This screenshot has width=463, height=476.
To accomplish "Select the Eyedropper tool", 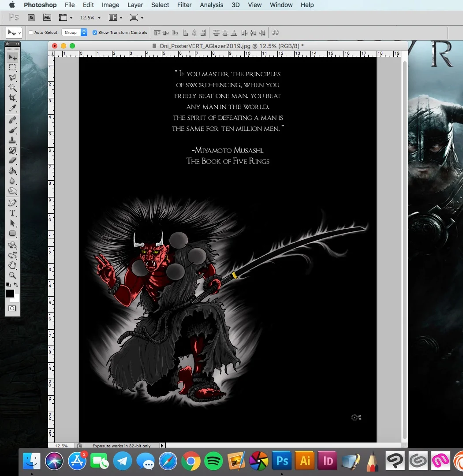I will (12, 108).
